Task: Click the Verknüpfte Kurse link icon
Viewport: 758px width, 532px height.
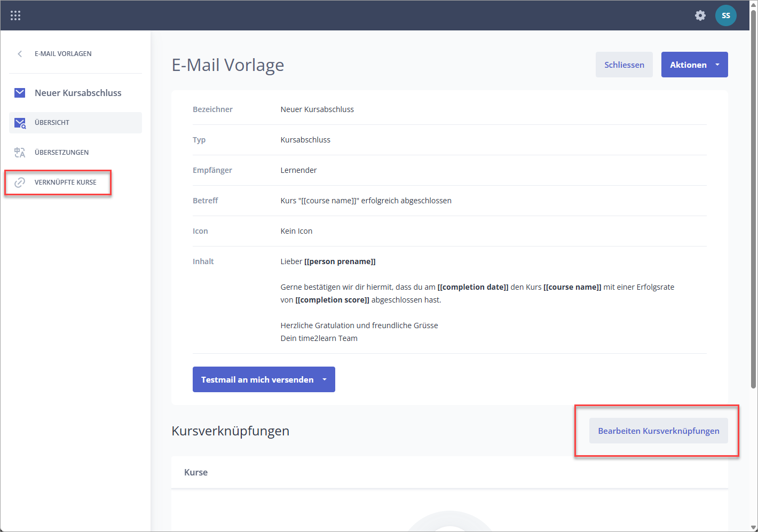Action: (x=20, y=182)
